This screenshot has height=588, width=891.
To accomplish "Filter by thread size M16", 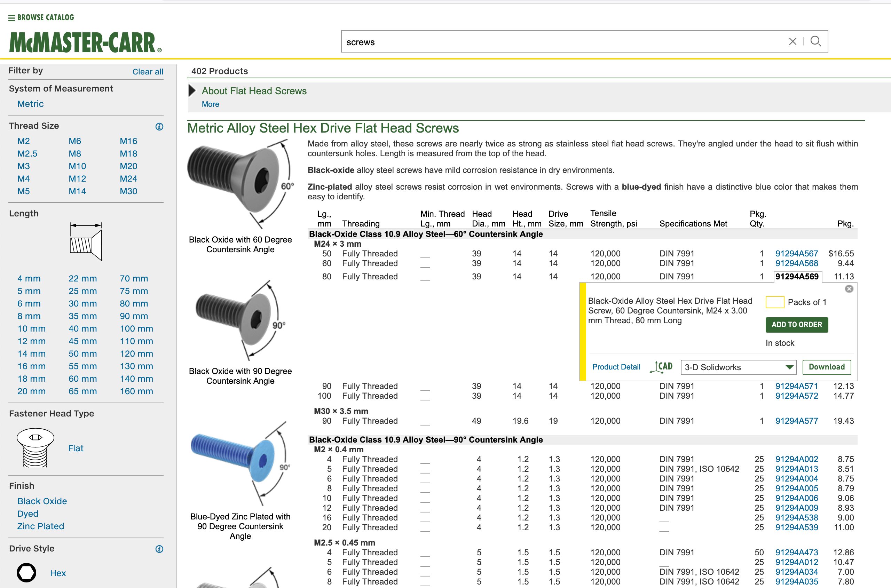I will point(128,141).
